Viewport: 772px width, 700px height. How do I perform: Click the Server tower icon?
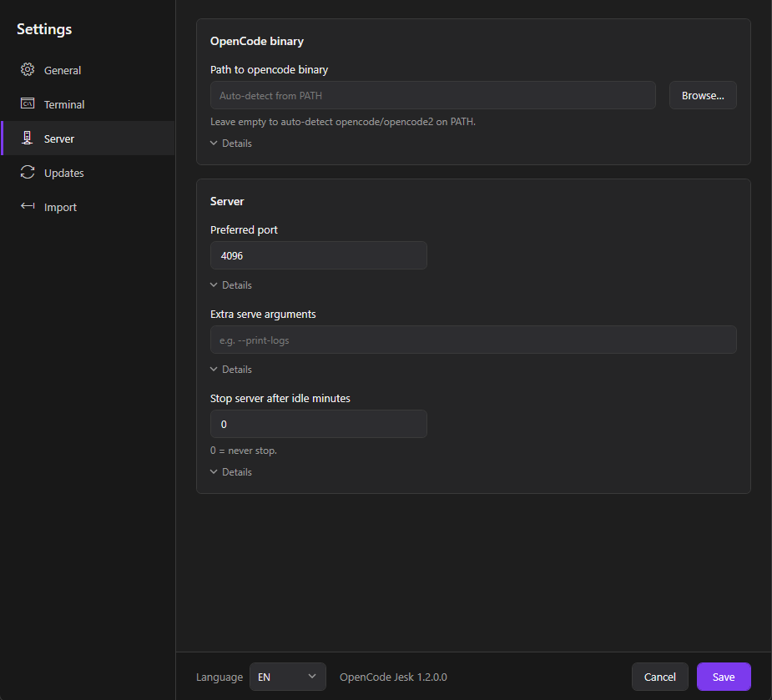coord(28,138)
